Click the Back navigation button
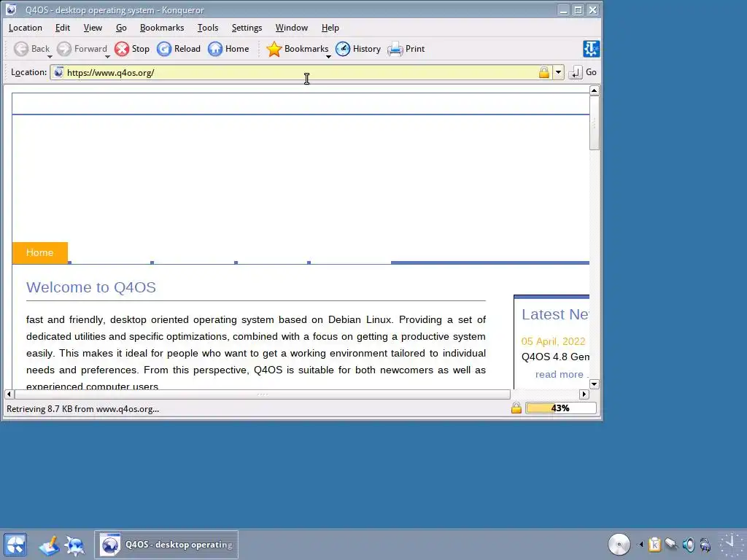 [31, 49]
